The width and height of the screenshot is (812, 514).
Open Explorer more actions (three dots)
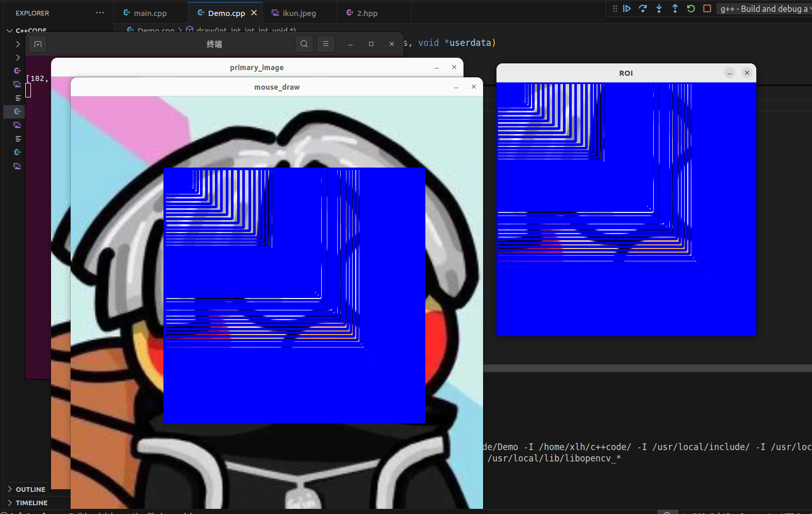(x=100, y=13)
